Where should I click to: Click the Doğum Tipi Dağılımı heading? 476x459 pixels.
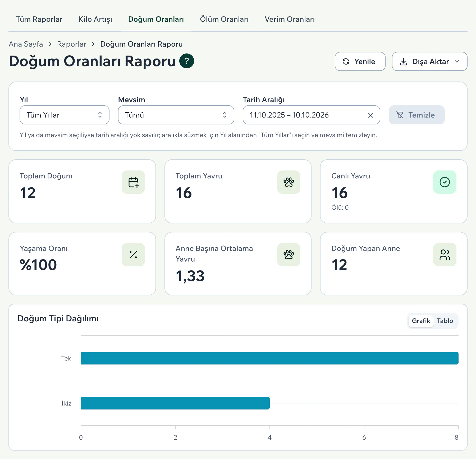[58, 318]
